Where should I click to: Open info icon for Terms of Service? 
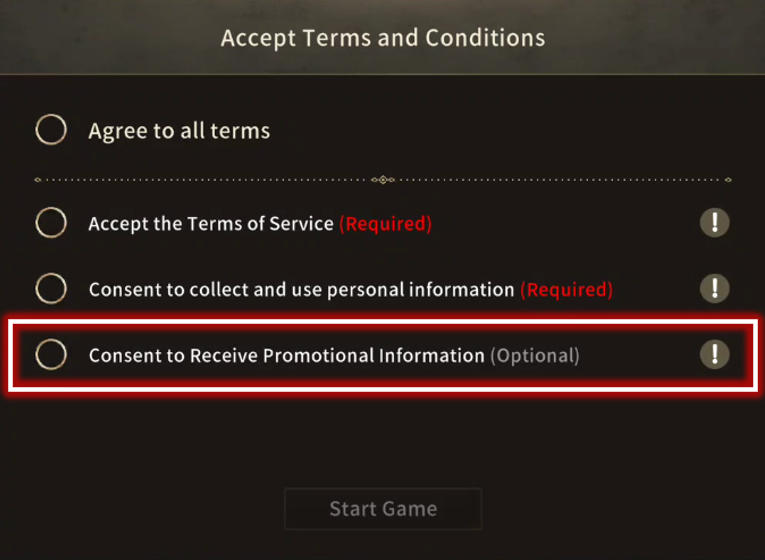[715, 223]
